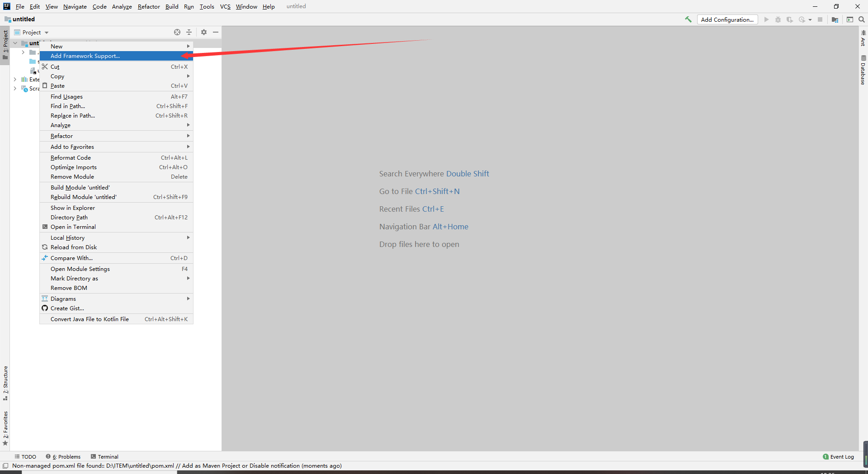Click the terminal icon beside Open in Terminal

[x=45, y=227]
